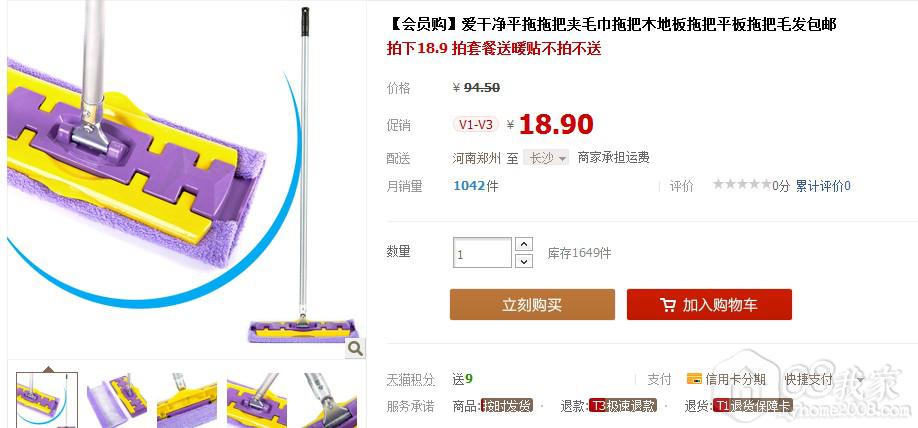Viewport: 918px width, 428px height.
Task: Click the V1-V3 member level badge
Action: pyautogui.click(x=475, y=124)
